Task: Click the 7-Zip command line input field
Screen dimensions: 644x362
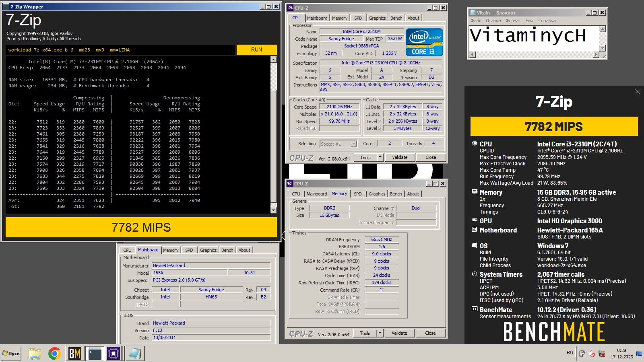Action: tap(120, 50)
